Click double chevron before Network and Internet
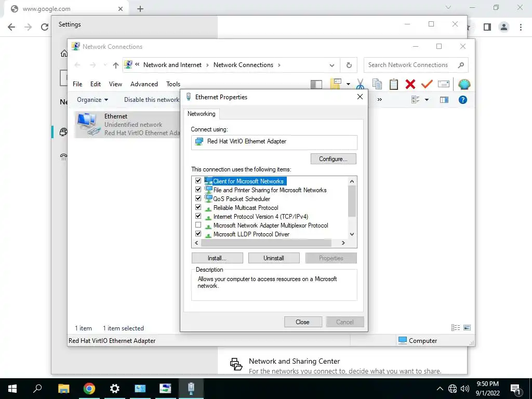532x399 pixels. coord(137,64)
